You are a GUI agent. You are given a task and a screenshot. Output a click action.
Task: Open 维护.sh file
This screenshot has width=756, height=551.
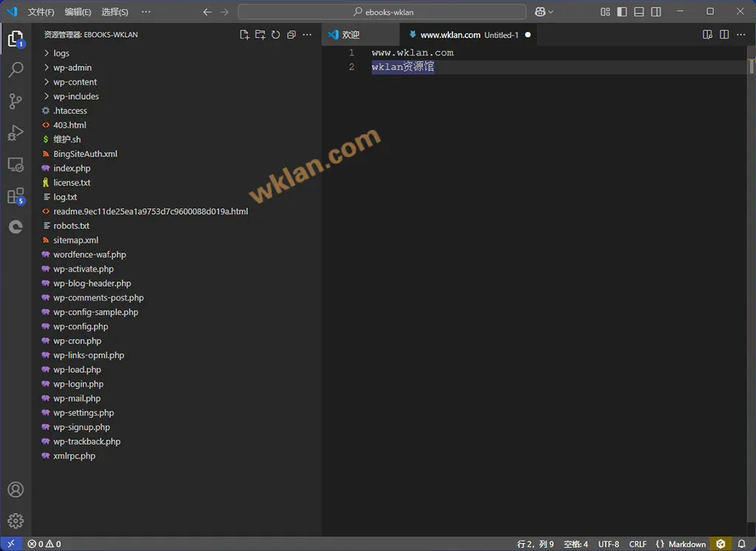[176, 140]
